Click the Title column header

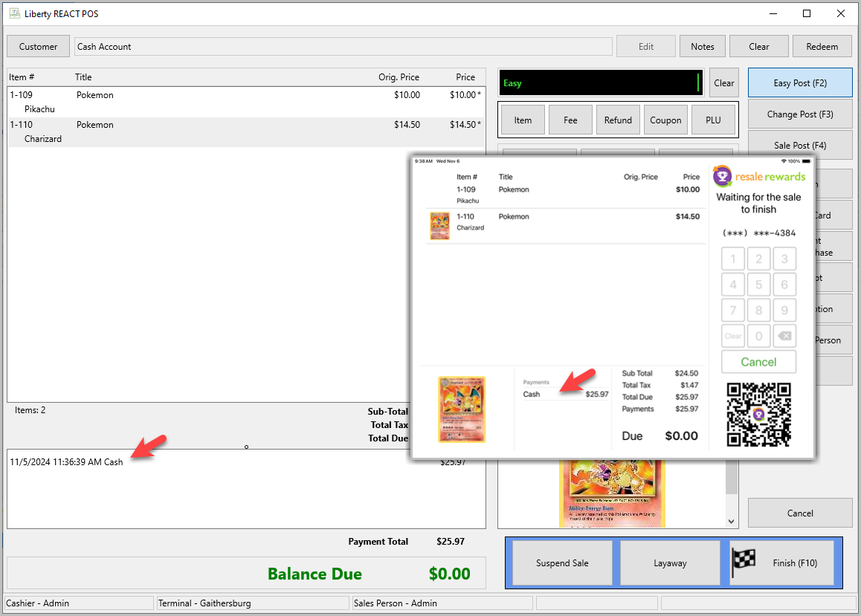click(x=83, y=77)
